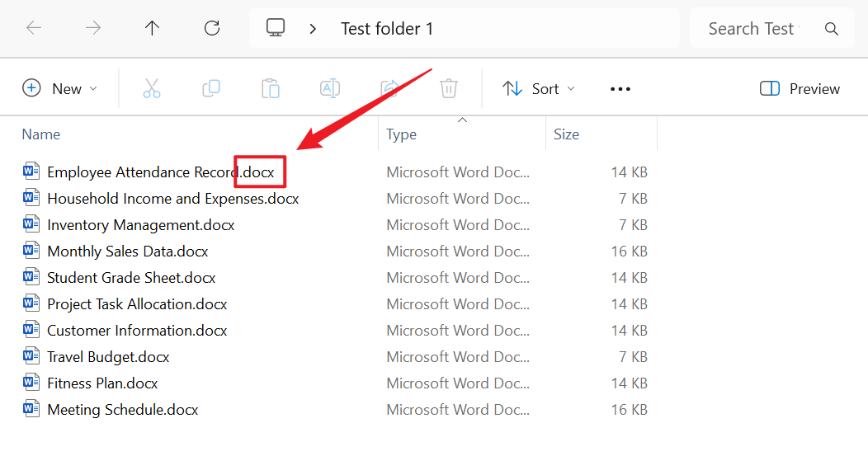Click the Rename icon in toolbar
868x456 pixels.
coord(330,89)
